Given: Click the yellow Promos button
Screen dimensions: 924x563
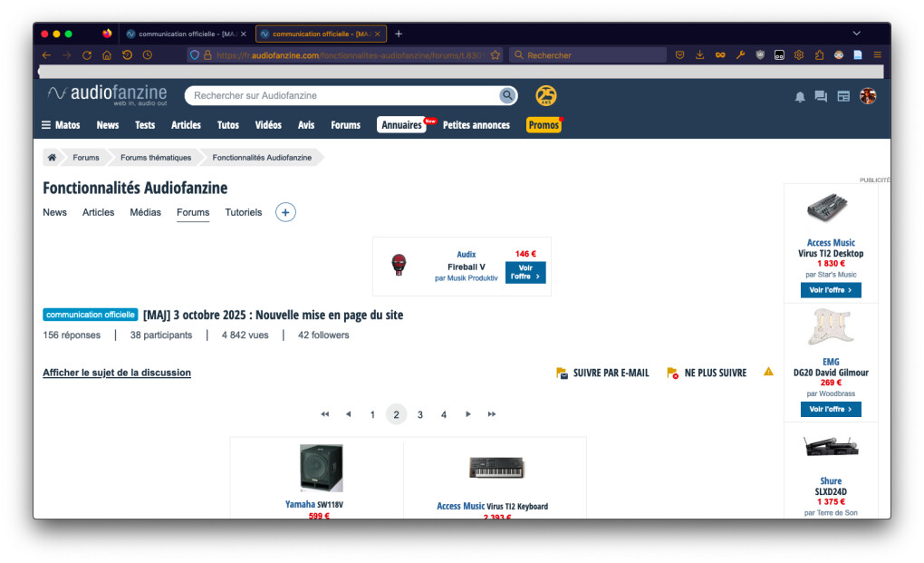Looking at the screenshot, I should click(544, 125).
